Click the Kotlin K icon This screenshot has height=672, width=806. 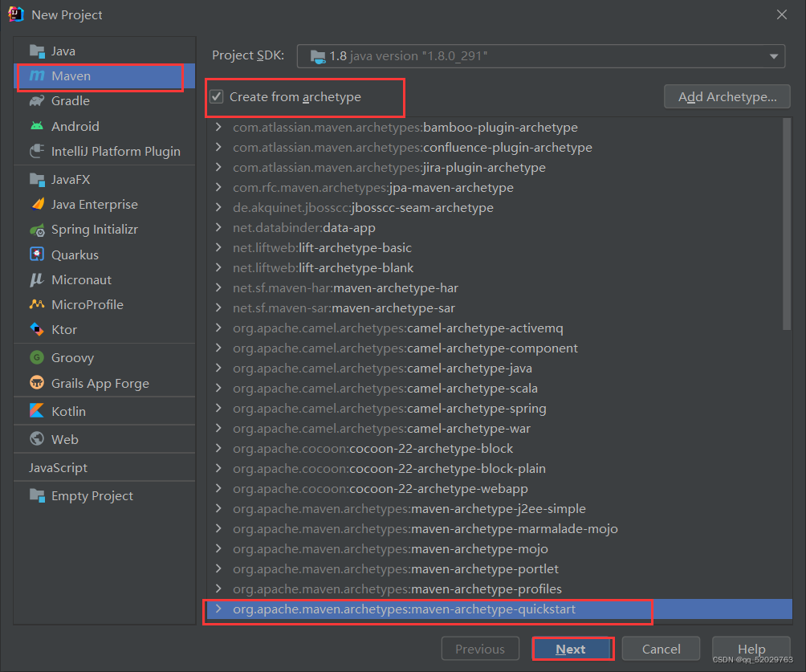point(37,411)
